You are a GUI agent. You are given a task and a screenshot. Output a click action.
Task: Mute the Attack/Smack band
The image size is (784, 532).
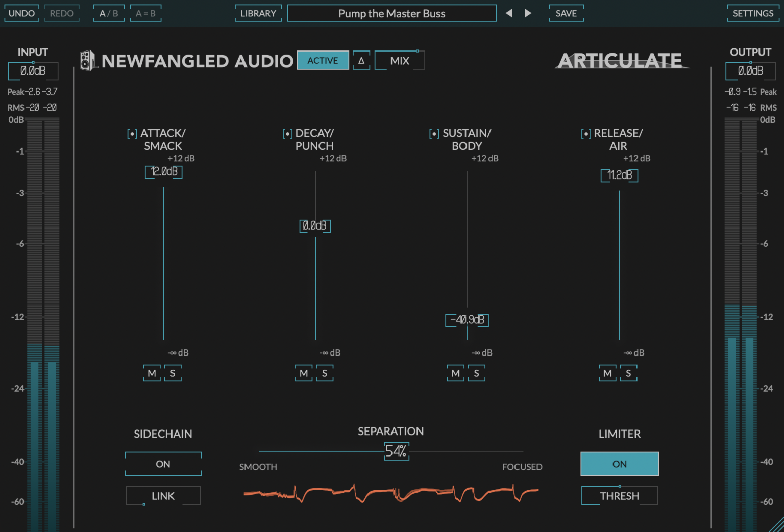[152, 373]
